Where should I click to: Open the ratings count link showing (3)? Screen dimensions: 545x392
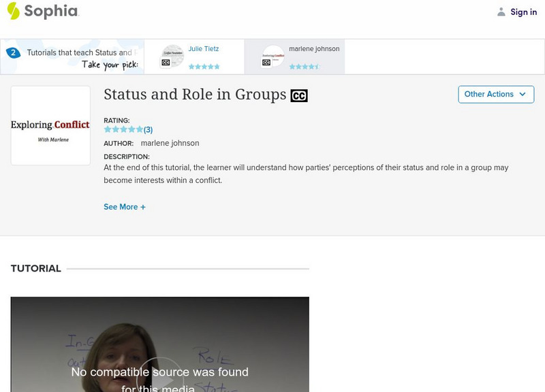point(147,129)
